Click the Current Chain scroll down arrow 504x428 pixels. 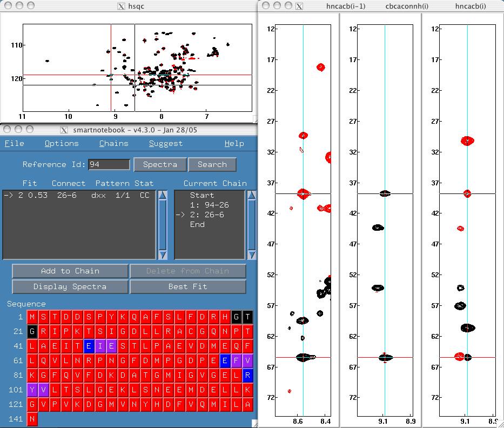251,255
